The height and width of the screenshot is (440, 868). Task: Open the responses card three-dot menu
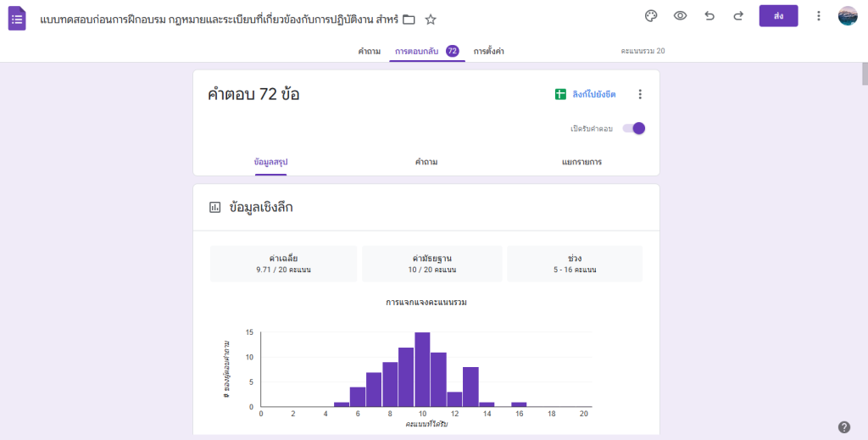click(x=640, y=94)
